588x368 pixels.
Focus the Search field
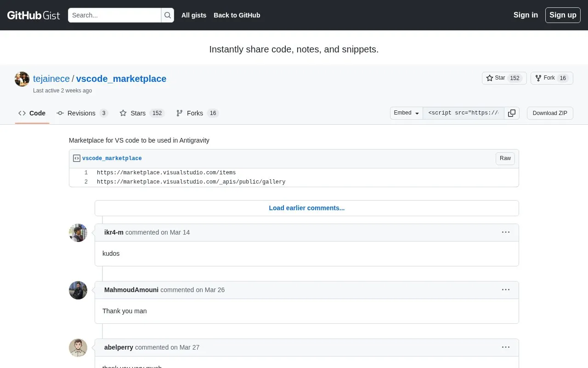[x=114, y=15]
